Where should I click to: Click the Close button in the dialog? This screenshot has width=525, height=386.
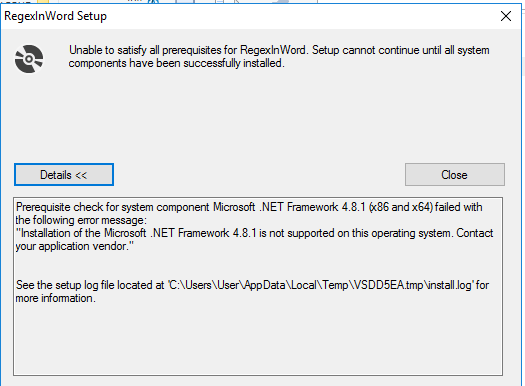coord(455,175)
